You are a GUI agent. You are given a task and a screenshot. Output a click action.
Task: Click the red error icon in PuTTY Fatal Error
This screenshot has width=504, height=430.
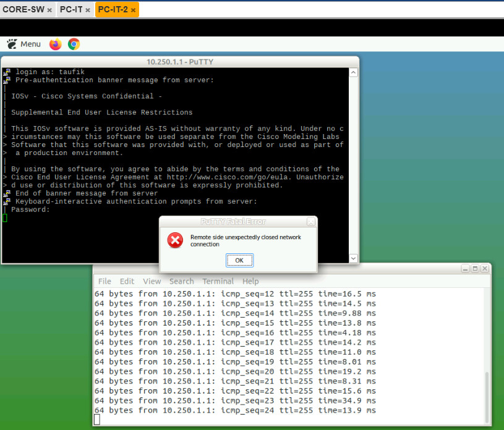pos(175,240)
